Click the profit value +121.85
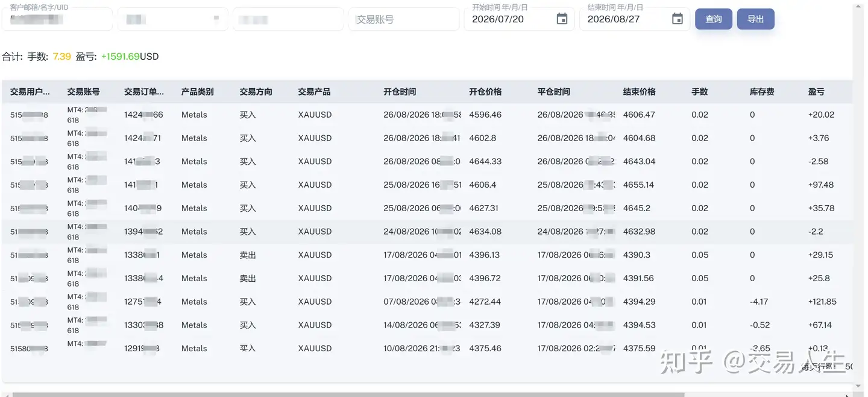 point(823,302)
